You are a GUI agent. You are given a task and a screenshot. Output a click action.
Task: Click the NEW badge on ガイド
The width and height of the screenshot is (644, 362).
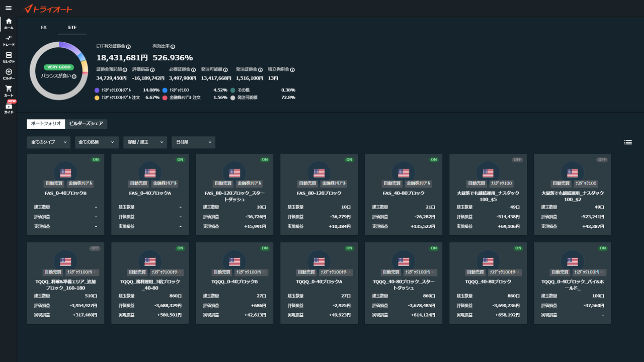pos(12,101)
